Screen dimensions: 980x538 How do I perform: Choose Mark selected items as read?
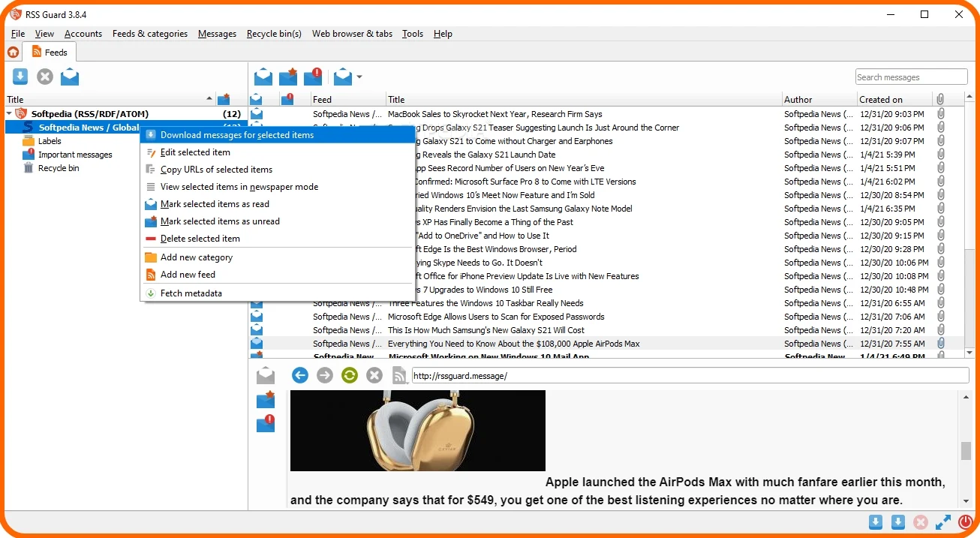(x=278, y=204)
